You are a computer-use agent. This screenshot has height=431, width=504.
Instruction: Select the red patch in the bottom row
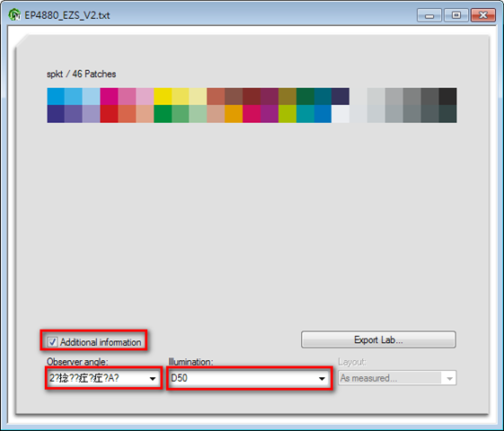click(x=109, y=114)
